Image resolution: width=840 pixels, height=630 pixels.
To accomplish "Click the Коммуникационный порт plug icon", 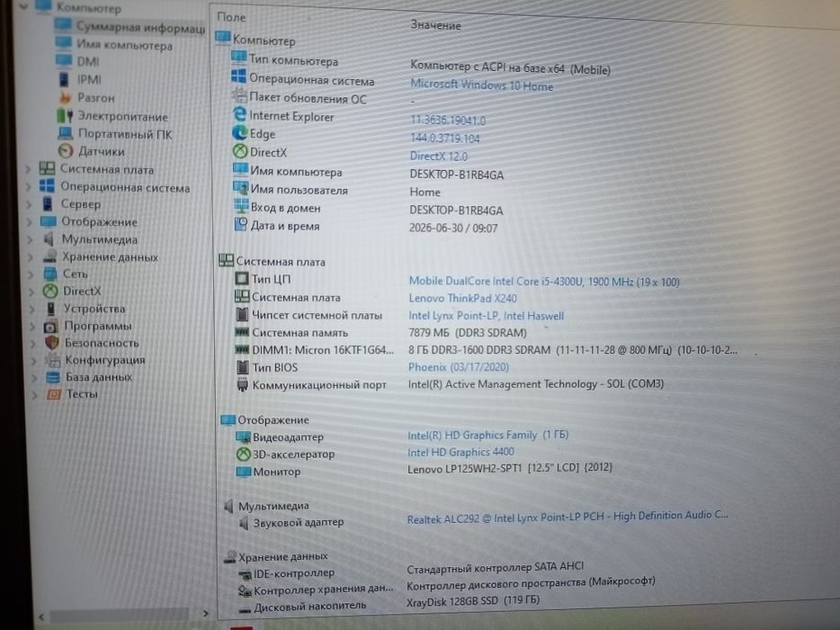I will [242, 384].
